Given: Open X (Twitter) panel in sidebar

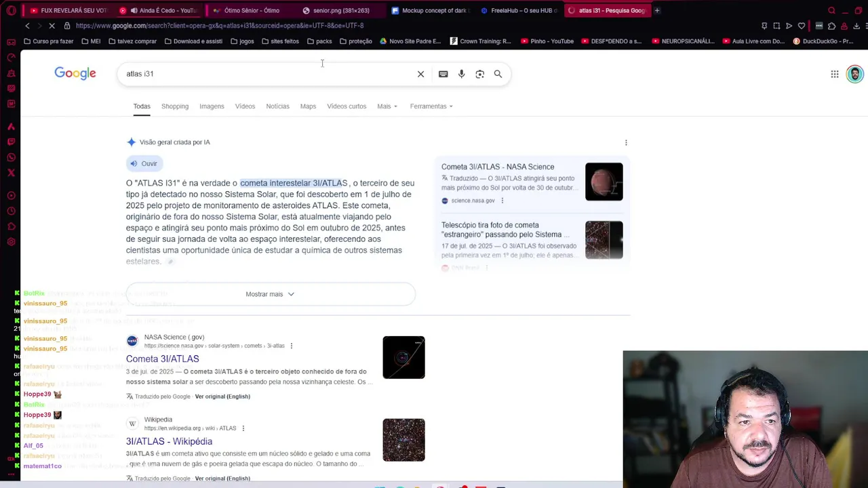Looking at the screenshot, I should point(11,173).
